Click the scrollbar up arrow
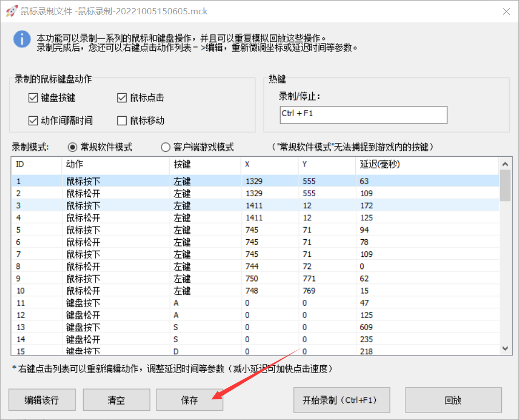The height and width of the screenshot is (420, 519). (x=505, y=164)
